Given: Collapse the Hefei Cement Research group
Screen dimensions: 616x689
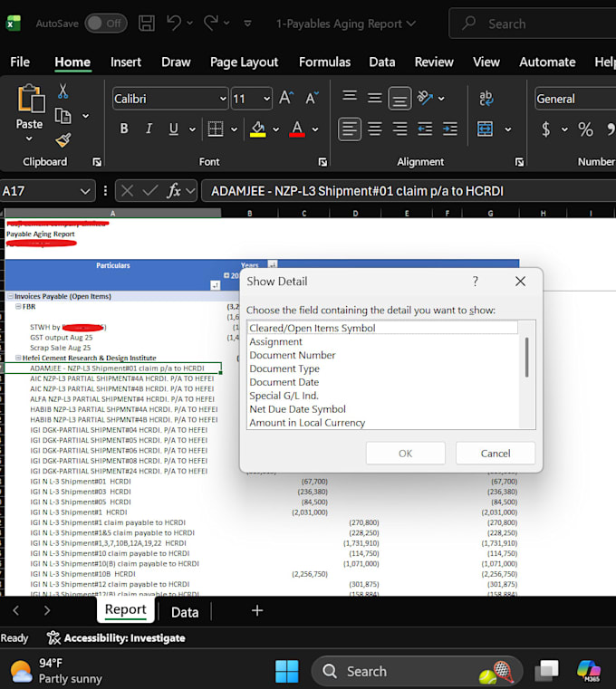Looking at the screenshot, I should pyautogui.click(x=18, y=358).
